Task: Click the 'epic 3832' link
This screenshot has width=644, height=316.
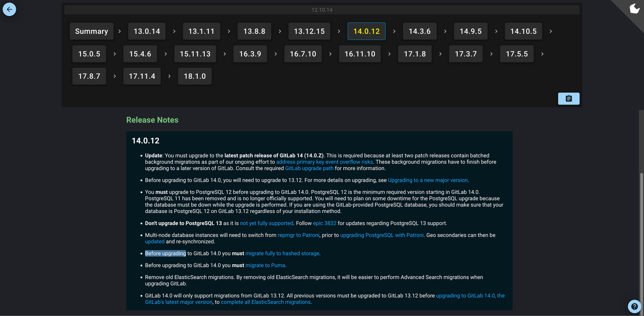Action: coord(324,223)
